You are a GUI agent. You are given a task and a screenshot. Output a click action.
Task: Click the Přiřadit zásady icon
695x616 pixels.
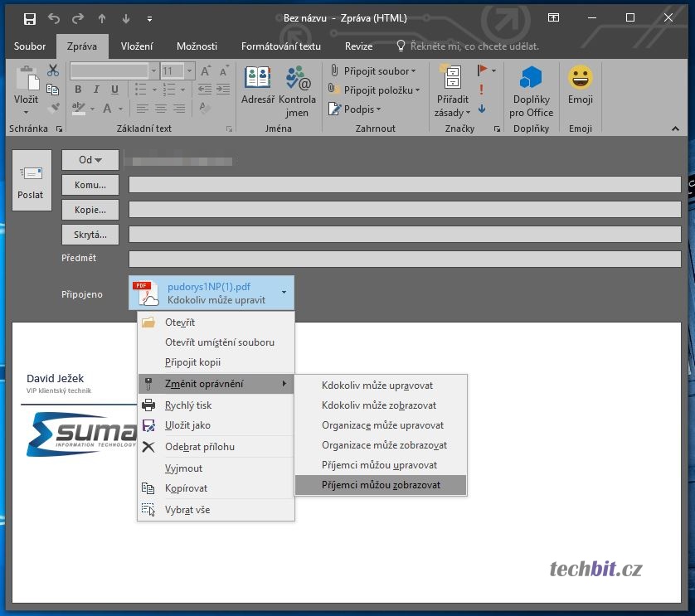pyautogui.click(x=453, y=88)
